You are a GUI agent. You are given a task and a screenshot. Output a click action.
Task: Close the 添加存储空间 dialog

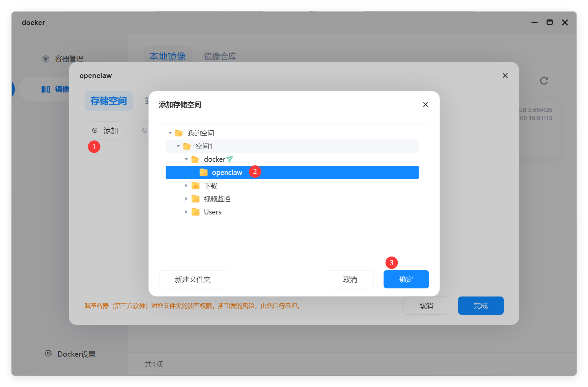coord(425,105)
